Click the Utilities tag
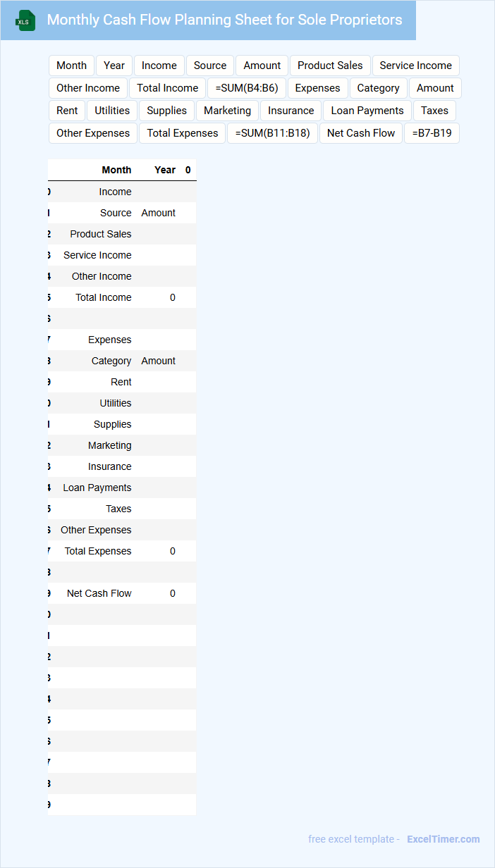495x868 pixels. [112, 111]
